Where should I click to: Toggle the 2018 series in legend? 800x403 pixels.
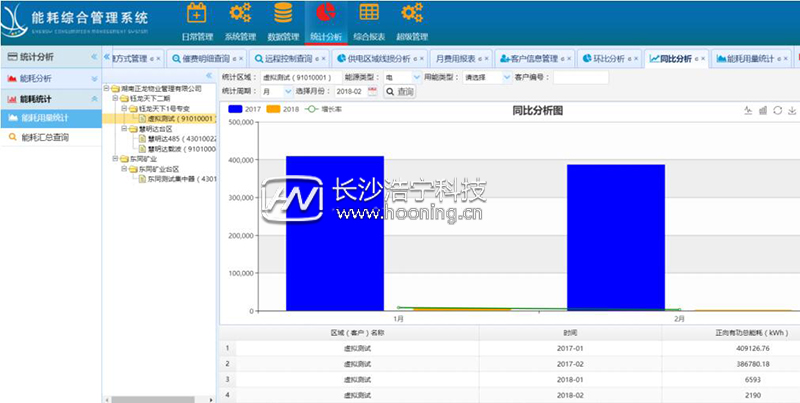pos(283,108)
